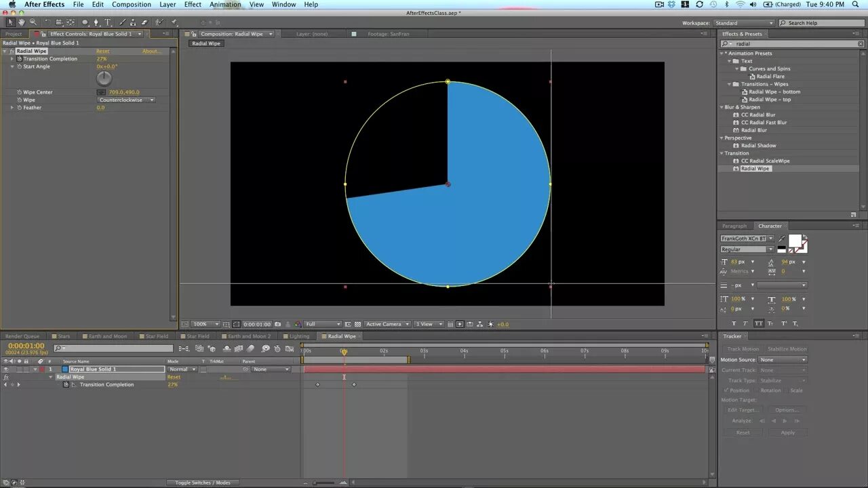Enable the Faux Bold button

[x=733, y=324]
